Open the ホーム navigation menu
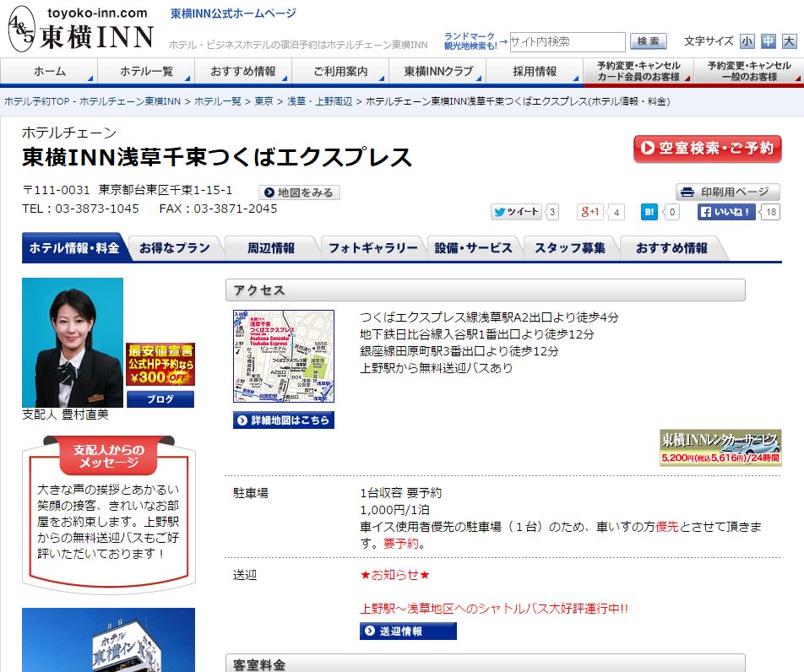Screen dimensions: 804x672 pyautogui.click(x=49, y=71)
